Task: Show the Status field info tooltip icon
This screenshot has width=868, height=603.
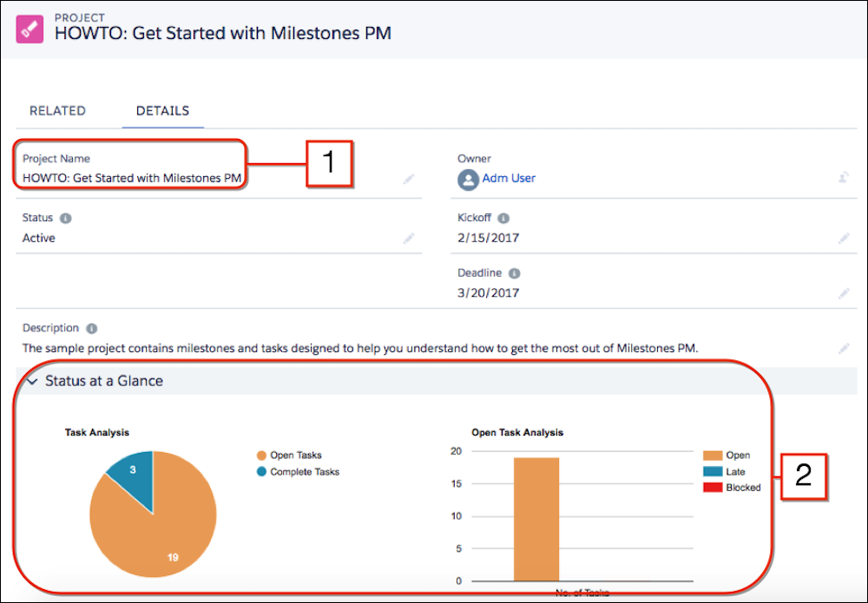Action: [x=65, y=218]
